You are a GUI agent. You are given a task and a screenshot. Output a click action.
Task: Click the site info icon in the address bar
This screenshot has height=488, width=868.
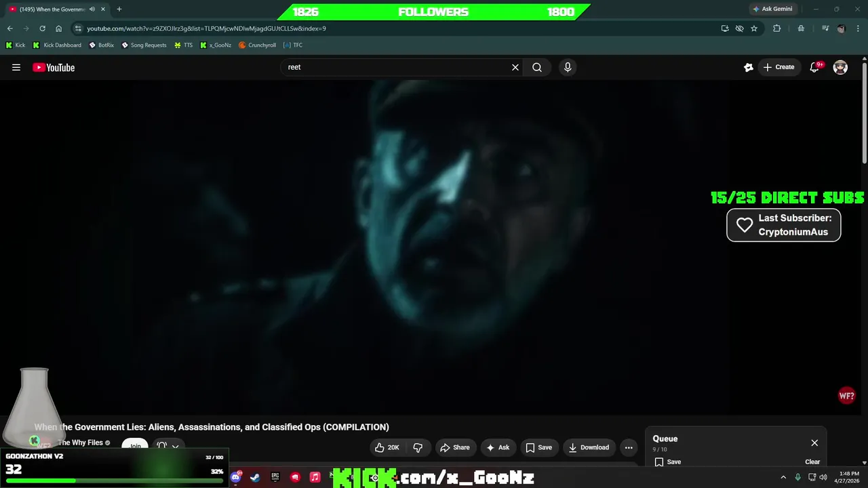click(x=79, y=28)
